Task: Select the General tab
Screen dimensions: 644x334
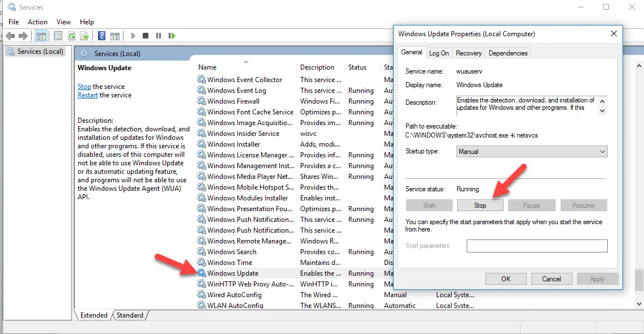Action: (412, 52)
